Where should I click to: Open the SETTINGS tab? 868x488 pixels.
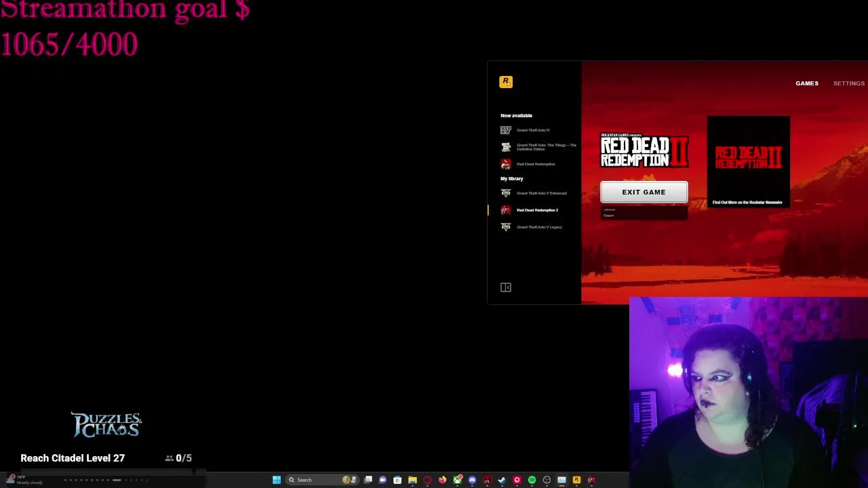[849, 83]
